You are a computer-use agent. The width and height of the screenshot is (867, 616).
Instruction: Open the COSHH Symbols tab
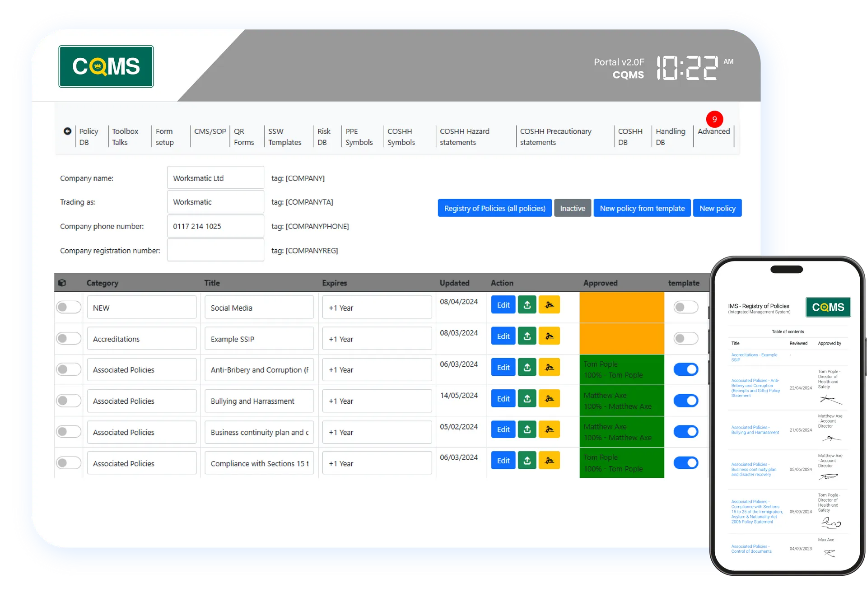(x=400, y=136)
